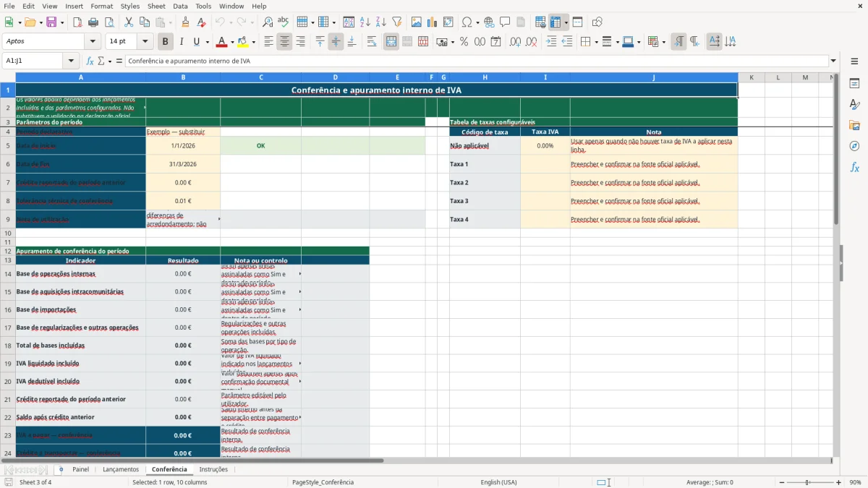The width and height of the screenshot is (868, 488).
Task: Toggle AutoFilter funnel icon
Action: point(396,22)
